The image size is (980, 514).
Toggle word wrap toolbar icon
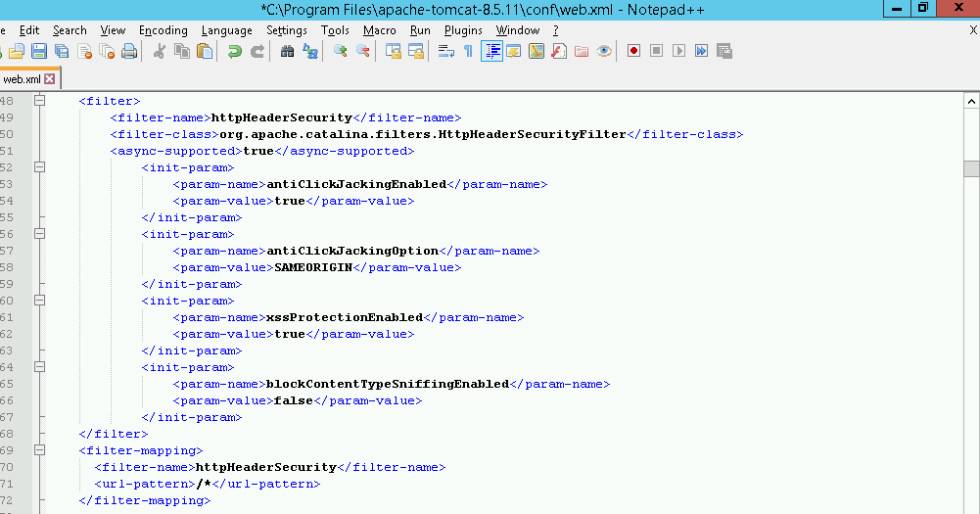445,51
